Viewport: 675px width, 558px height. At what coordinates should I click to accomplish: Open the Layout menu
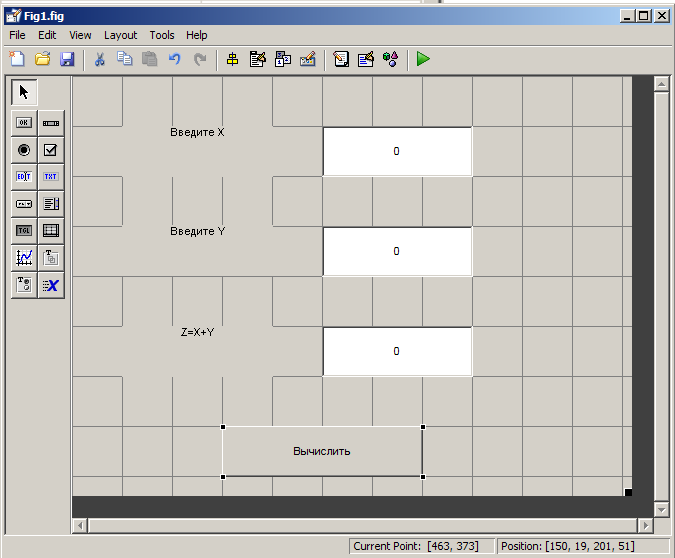point(121,35)
